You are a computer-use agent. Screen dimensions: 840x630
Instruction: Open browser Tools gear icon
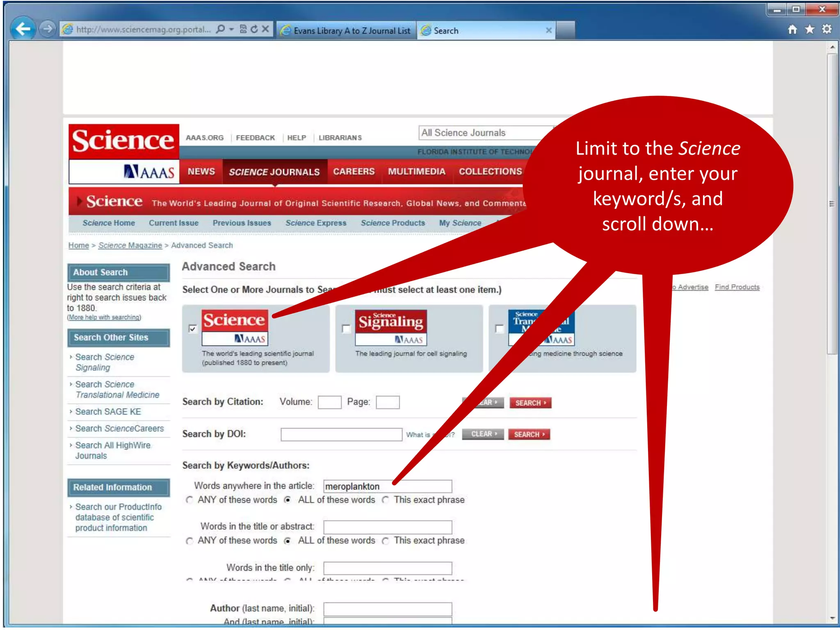827,29
